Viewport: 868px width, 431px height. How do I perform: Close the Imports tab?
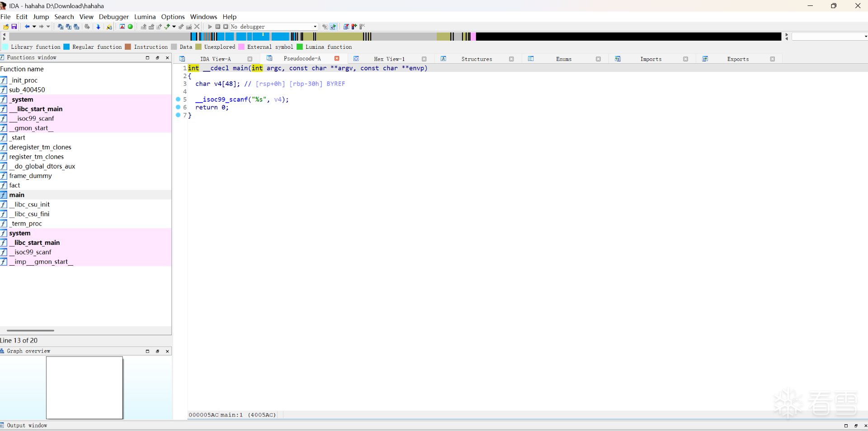tap(685, 59)
